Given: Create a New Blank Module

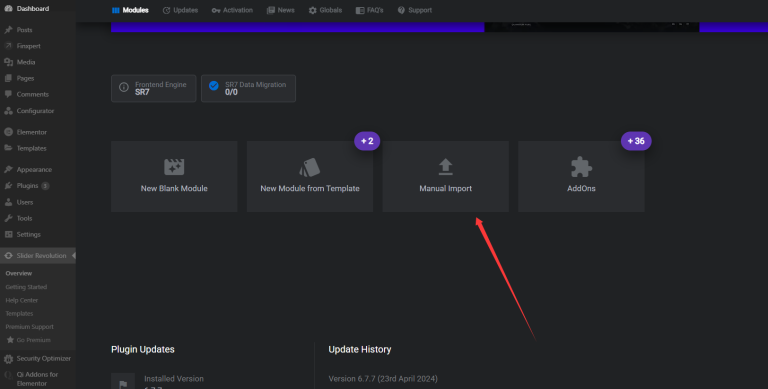Looking at the screenshot, I should [174, 176].
